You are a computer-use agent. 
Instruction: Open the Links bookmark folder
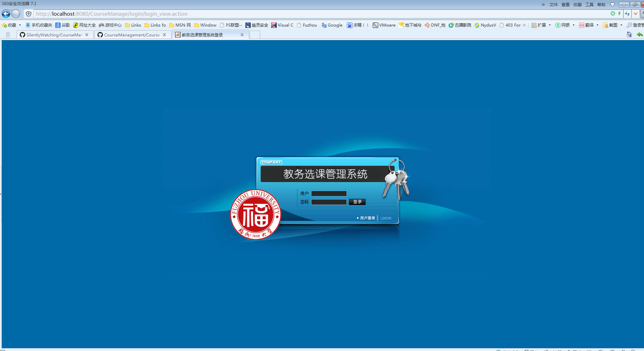pos(133,25)
